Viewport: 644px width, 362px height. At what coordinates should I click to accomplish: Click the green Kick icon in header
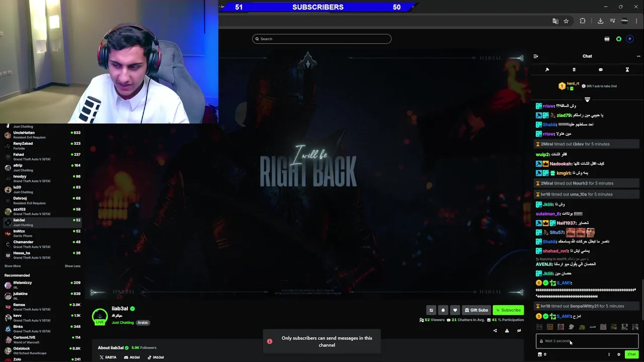click(619, 39)
